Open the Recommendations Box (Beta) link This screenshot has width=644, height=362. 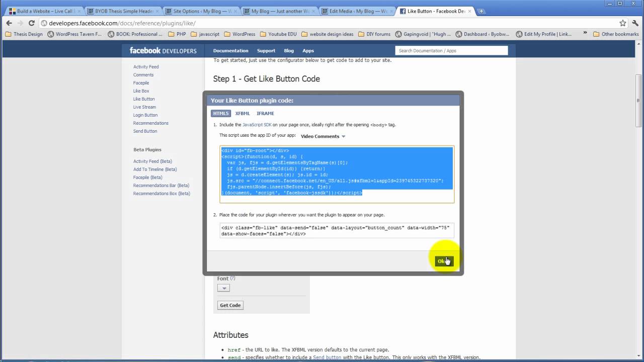pyautogui.click(x=162, y=194)
